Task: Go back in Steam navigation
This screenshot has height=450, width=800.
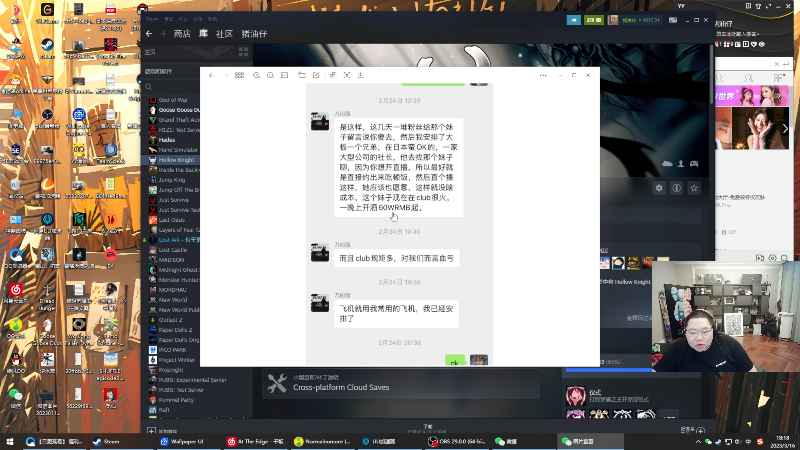Action: pos(149,34)
